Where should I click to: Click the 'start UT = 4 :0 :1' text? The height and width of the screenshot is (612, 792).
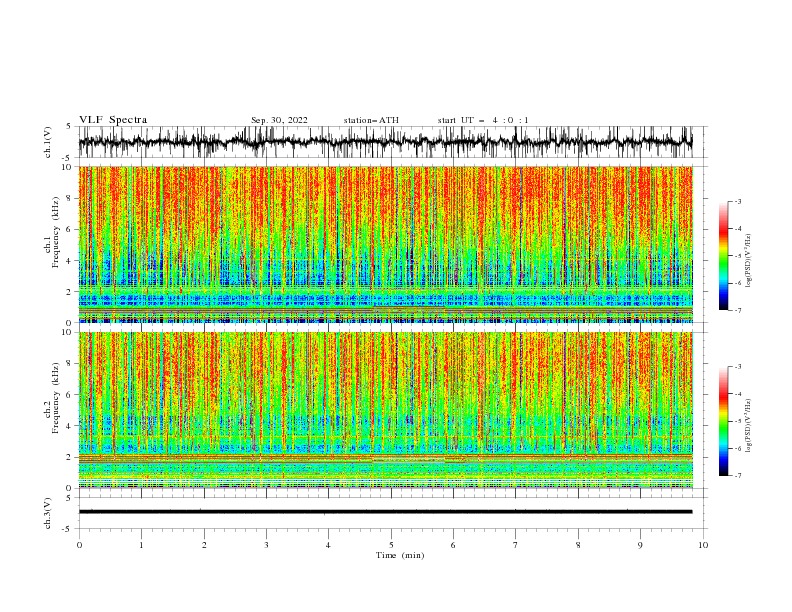pos(483,120)
